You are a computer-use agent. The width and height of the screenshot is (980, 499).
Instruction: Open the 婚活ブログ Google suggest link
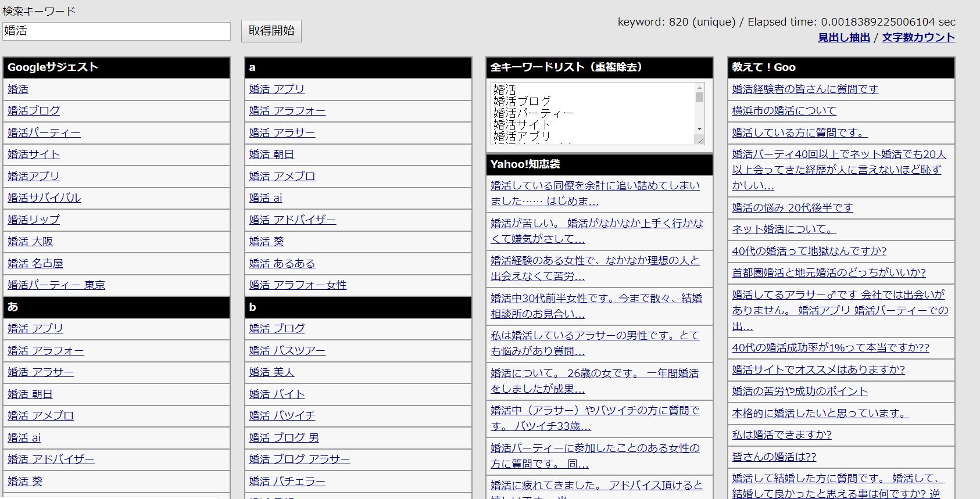click(x=34, y=111)
